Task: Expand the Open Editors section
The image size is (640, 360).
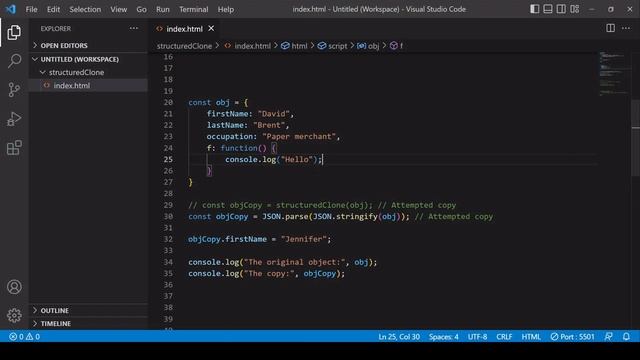Action: (x=88, y=45)
